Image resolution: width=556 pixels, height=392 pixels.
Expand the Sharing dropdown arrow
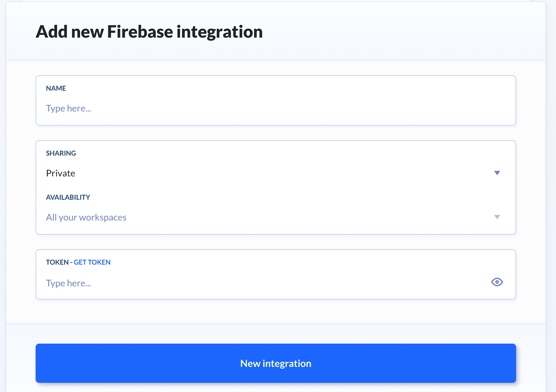click(497, 173)
